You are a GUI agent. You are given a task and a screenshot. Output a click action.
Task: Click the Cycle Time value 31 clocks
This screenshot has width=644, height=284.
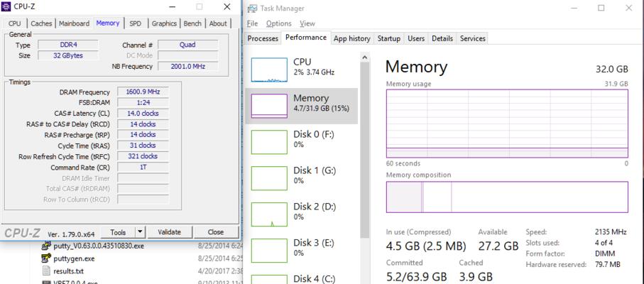[x=143, y=146]
